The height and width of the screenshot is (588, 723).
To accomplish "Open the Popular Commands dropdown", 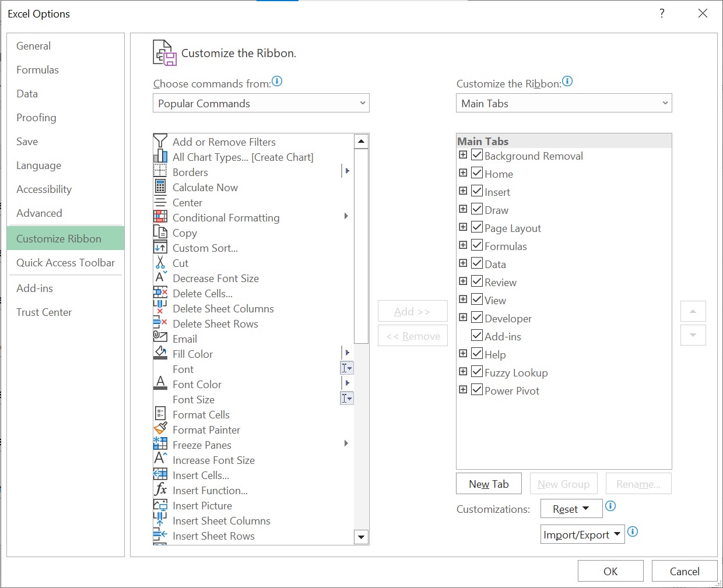I will click(261, 103).
